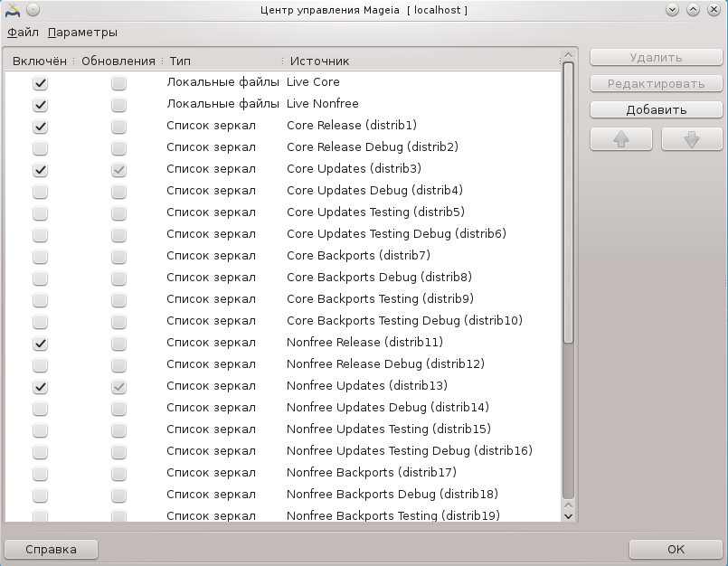728x566 pixels.
Task: Disable the Live Core media checkbox
Action: (x=41, y=83)
